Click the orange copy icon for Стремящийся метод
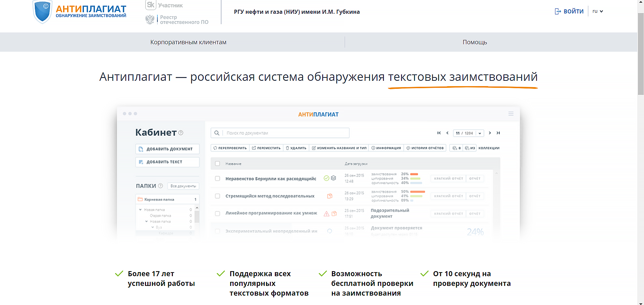Viewport: 644px width, 305px height. coord(330,196)
